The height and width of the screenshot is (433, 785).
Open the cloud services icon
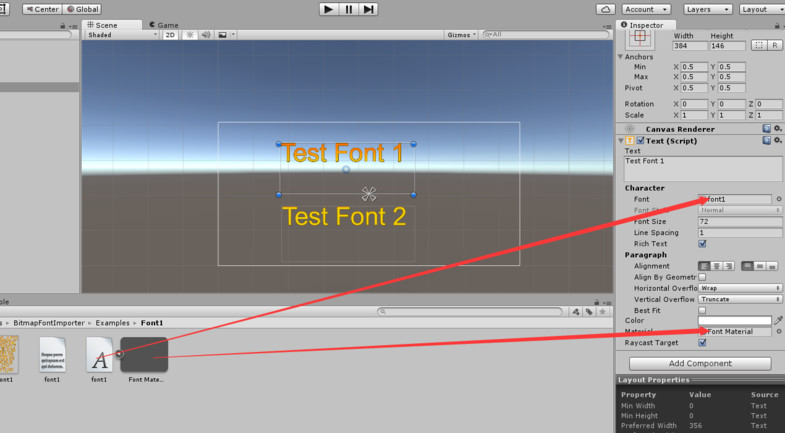click(606, 9)
